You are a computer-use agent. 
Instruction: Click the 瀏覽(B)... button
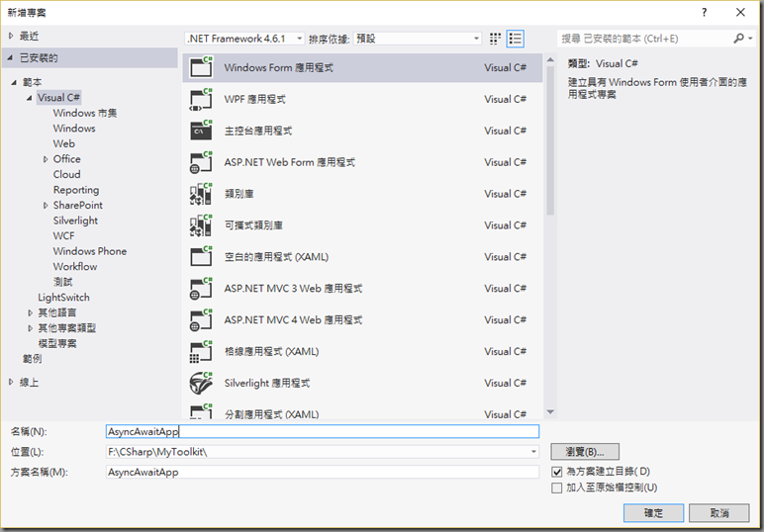coord(585,452)
